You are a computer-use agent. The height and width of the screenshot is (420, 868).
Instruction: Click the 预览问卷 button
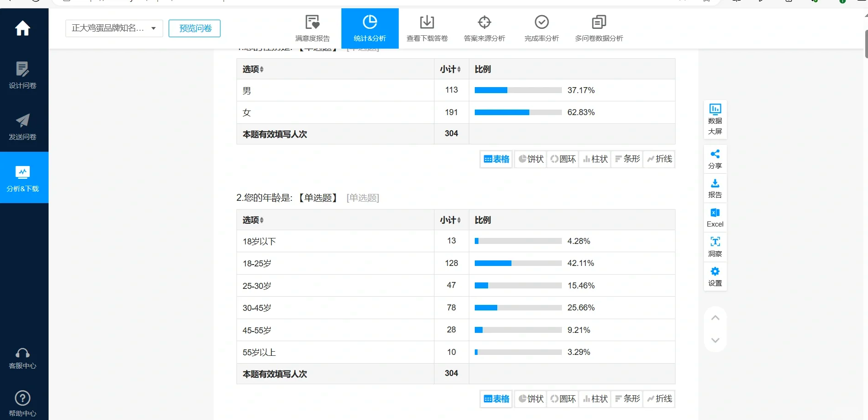coord(194,28)
